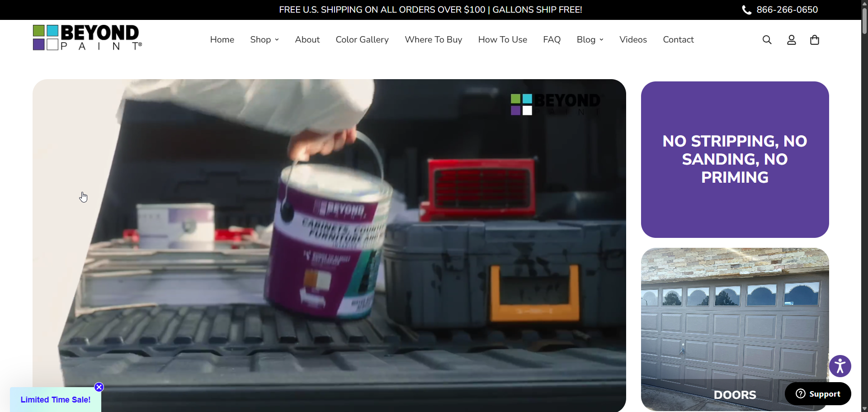Click the purple No Stripping banner
Image resolution: width=868 pixels, height=412 pixels.
pos(735,159)
